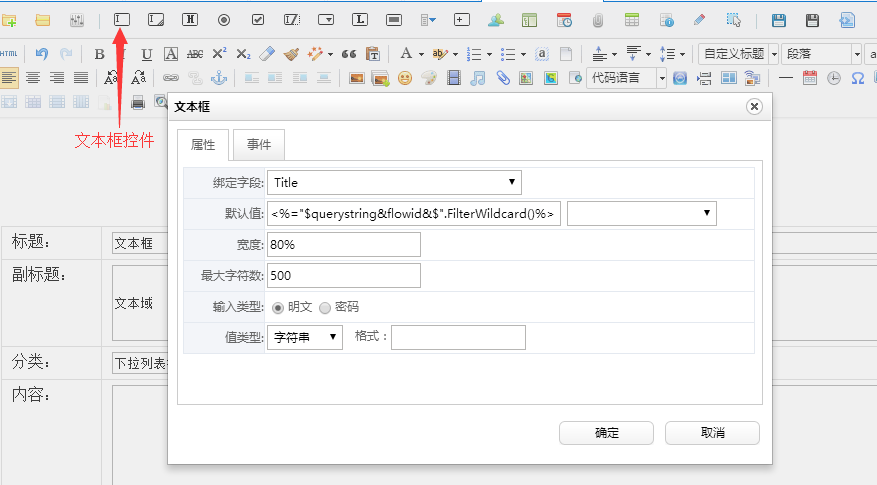
Task: Insert a textbox control from top toolbar
Action: coord(121,20)
